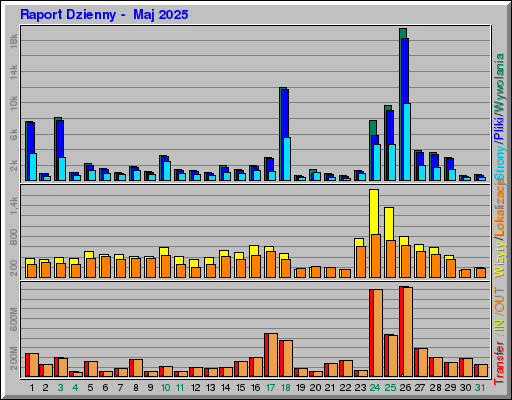Click day '1' on the x-axis
Image resolution: width=512 pixels, height=400 pixels.
32,388
